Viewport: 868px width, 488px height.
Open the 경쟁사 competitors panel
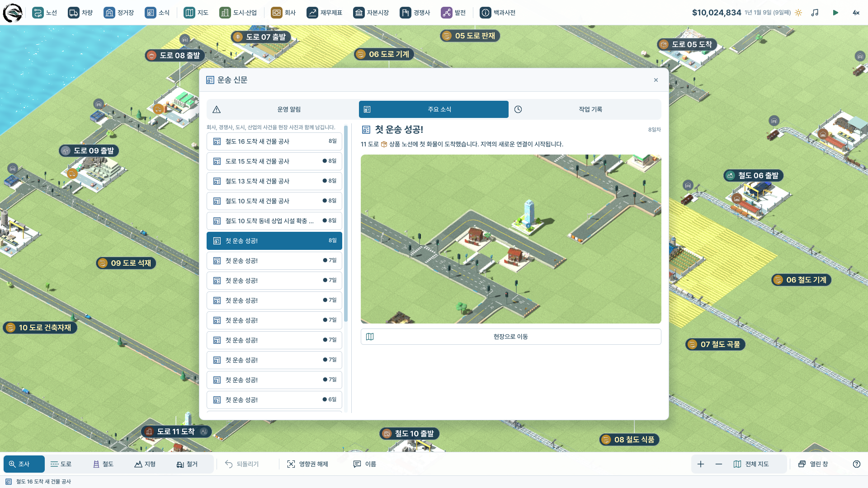[x=415, y=13]
